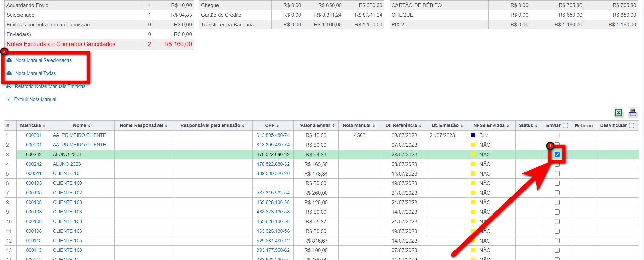Click trash icon beside Excluir Nota Manual
644x260 pixels.
click(9, 99)
